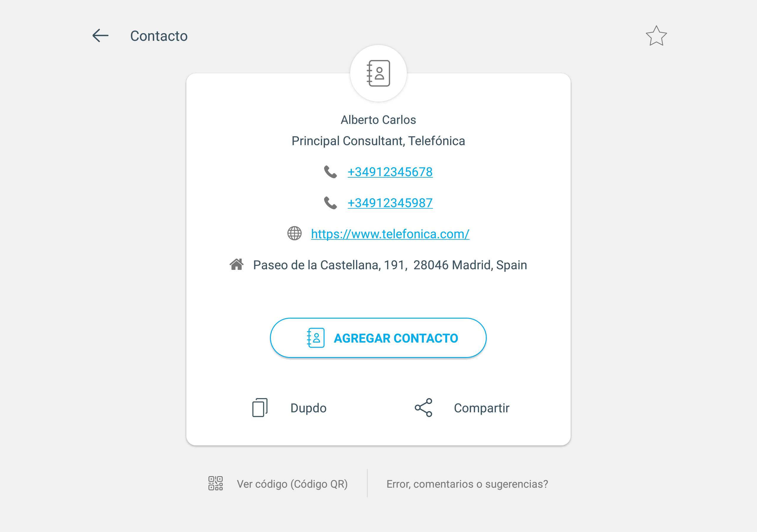Click the share nodes icon

click(x=423, y=408)
